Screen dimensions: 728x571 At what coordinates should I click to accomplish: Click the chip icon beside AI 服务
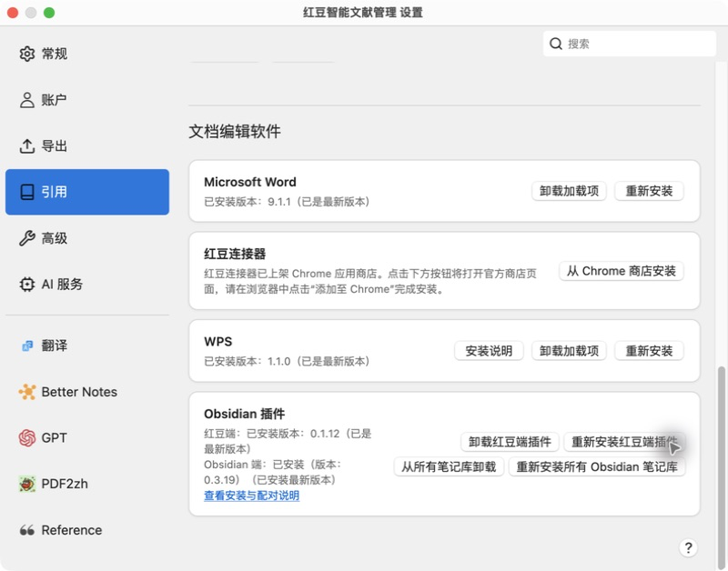27,284
